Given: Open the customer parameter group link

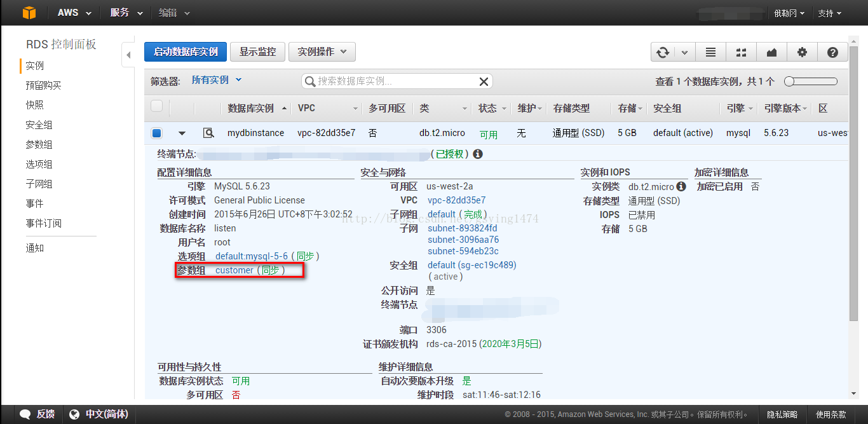Looking at the screenshot, I should 234,270.
